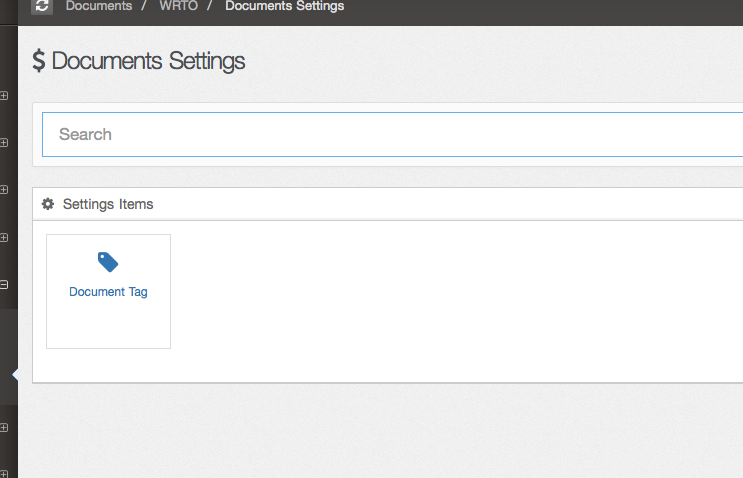
Task: Open the WRTO breadcrumb link
Action: click(x=179, y=6)
